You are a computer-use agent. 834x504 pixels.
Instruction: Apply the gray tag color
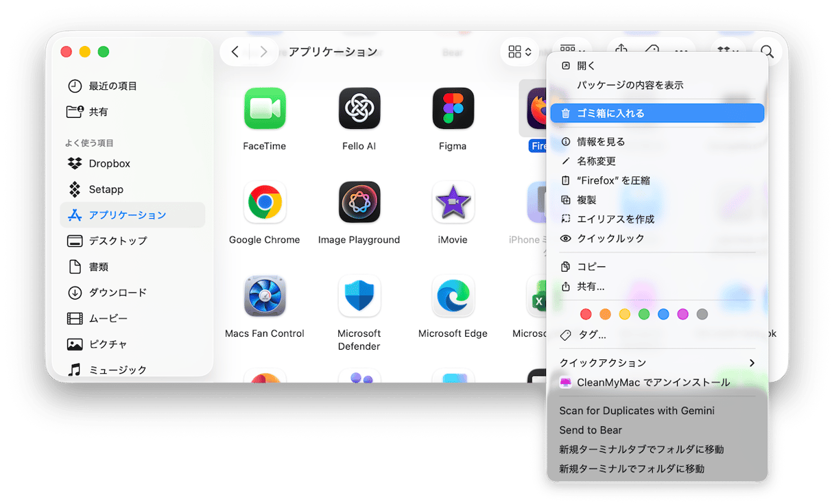point(702,314)
